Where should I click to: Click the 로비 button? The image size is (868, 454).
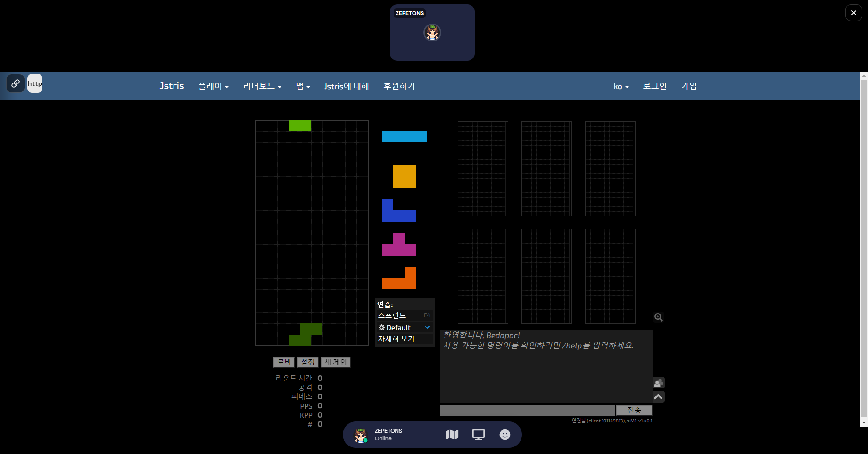[284, 362]
